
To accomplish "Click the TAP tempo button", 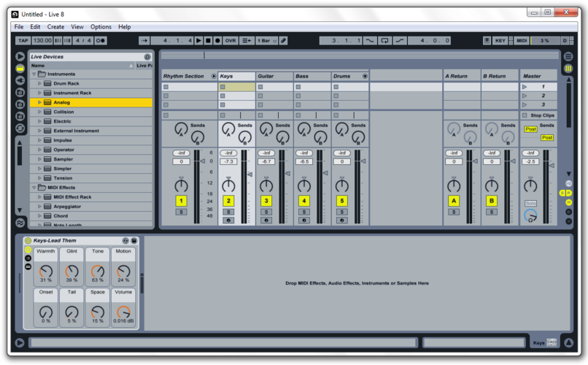I will click(x=23, y=40).
